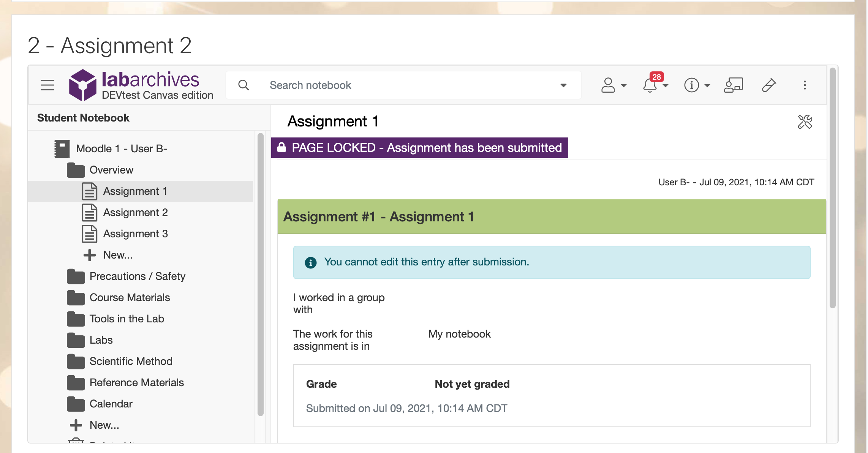Open the hamburger navigation menu
The width and height of the screenshot is (868, 453).
click(47, 85)
